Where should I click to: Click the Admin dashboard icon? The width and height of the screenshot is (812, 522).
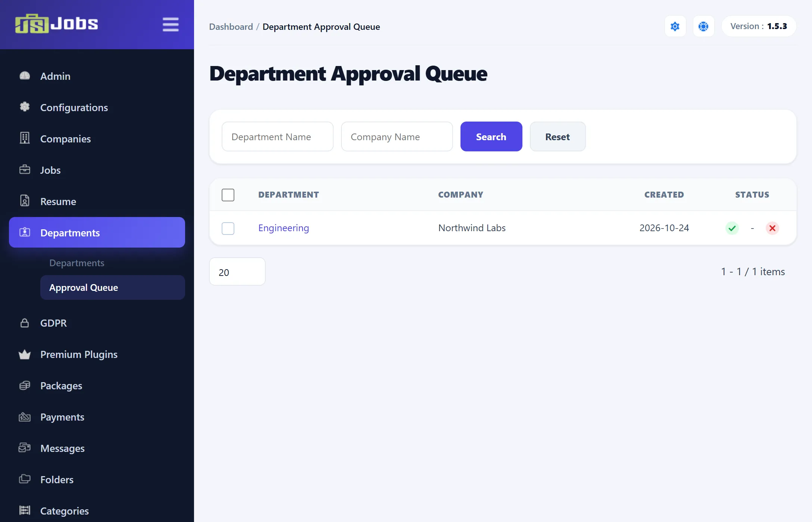[25, 76]
